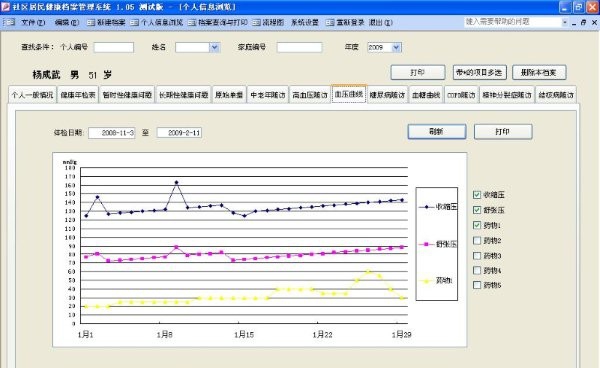Click 退出(X) in the menu bar
The width and height of the screenshot is (600, 368).
tap(380, 23)
